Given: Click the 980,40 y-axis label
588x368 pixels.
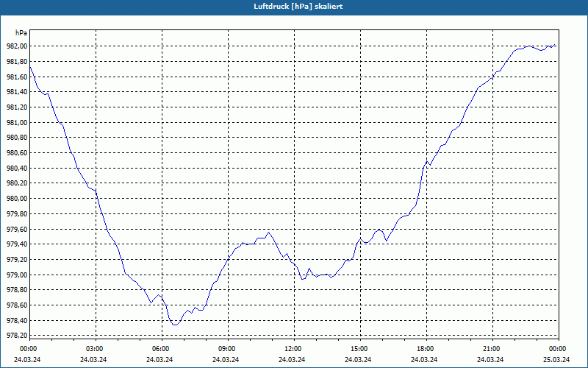Looking at the screenshot, I should (17, 169).
